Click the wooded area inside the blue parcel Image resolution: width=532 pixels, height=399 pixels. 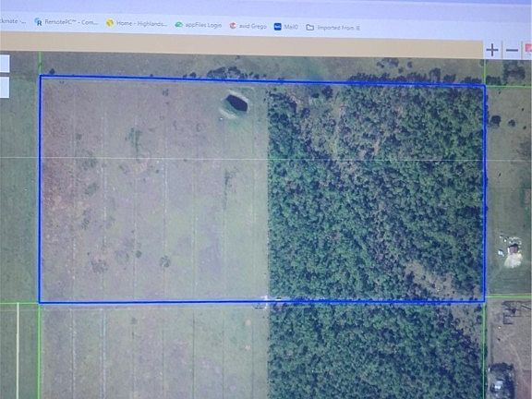(x=377, y=193)
